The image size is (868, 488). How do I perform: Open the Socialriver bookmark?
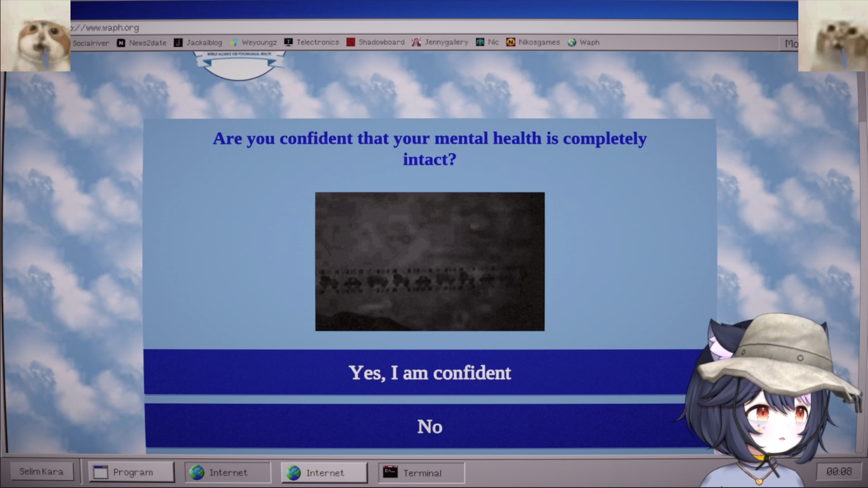90,43
